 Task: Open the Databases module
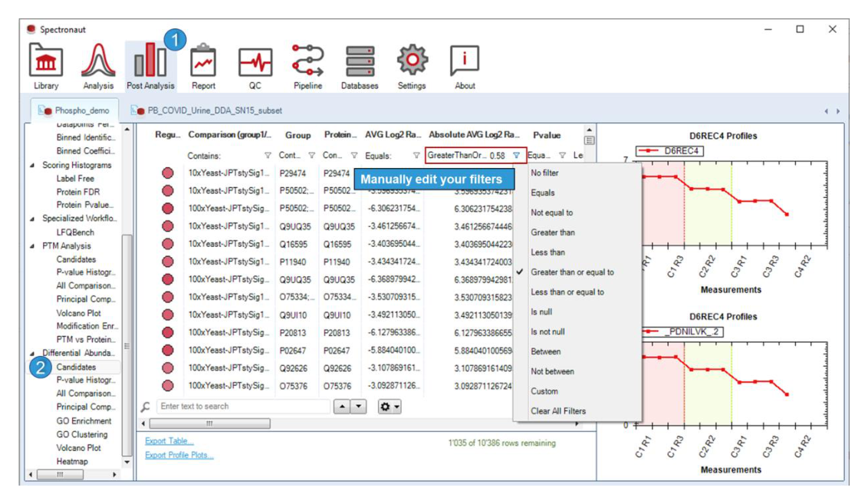(360, 67)
